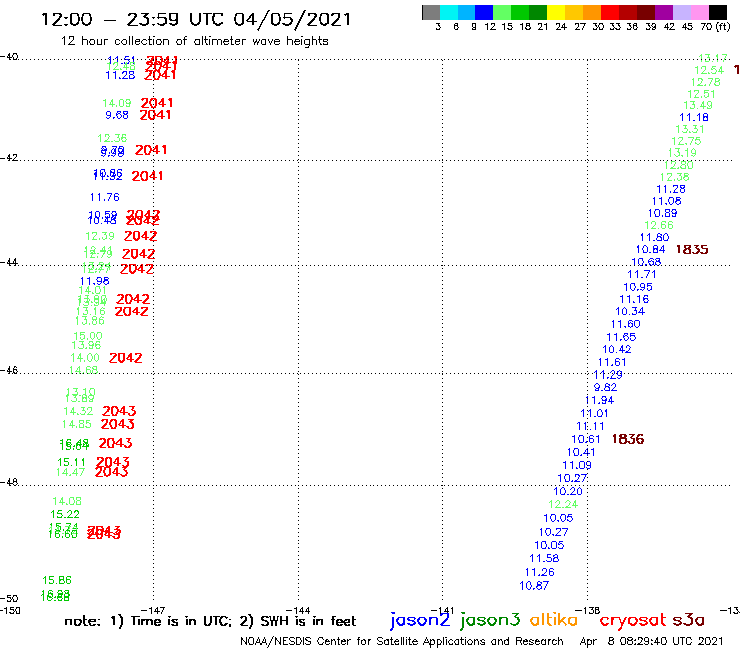Pick the pink swatch in the color scale

pyautogui.click(x=699, y=12)
